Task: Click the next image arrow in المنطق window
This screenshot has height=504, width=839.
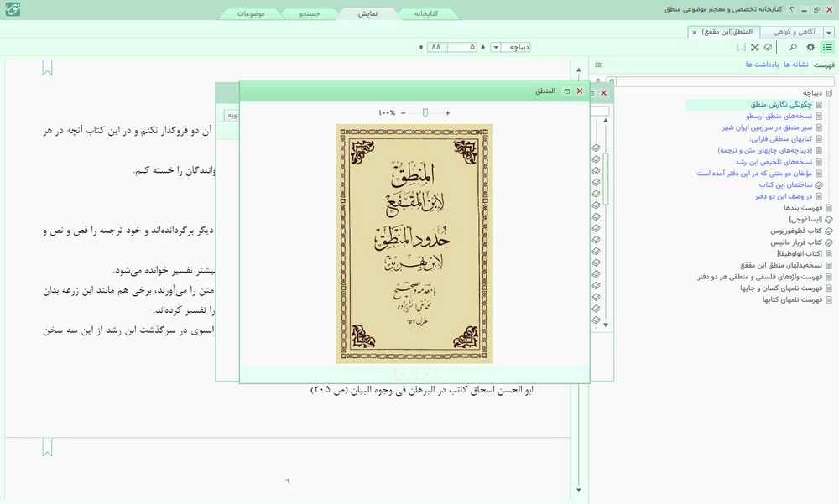Action: [x=425, y=374]
